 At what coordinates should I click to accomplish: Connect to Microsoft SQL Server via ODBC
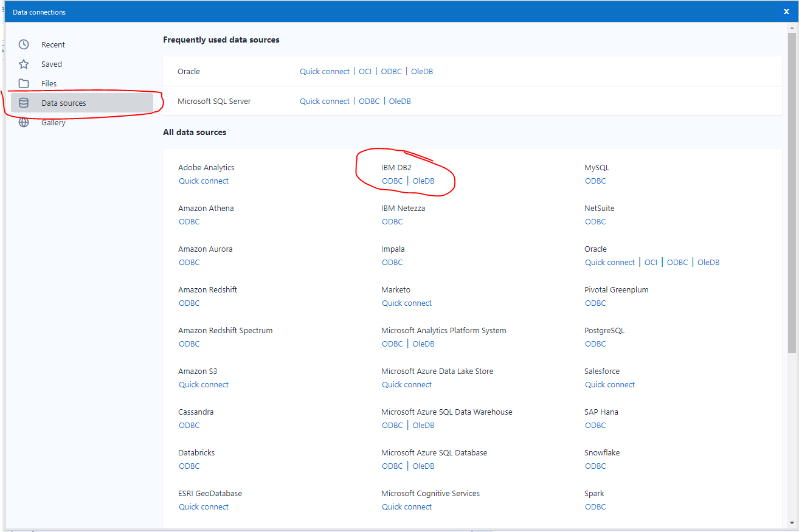[369, 101]
